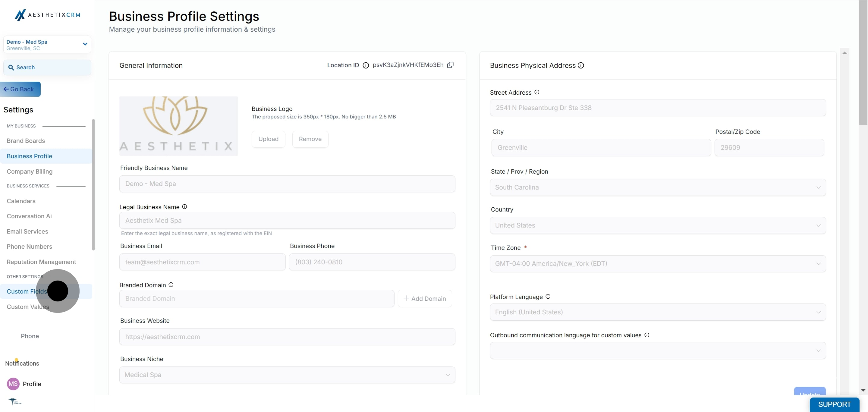Viewport: 868px width, 412px height.
Task: Click the AesthetixCRM logo
Action: point(48,15)
